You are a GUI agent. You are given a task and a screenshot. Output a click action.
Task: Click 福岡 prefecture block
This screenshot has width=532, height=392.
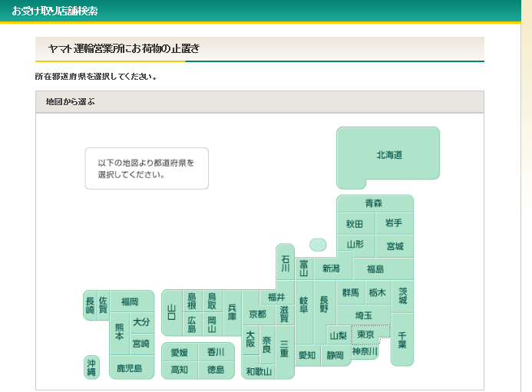point(130,301)
